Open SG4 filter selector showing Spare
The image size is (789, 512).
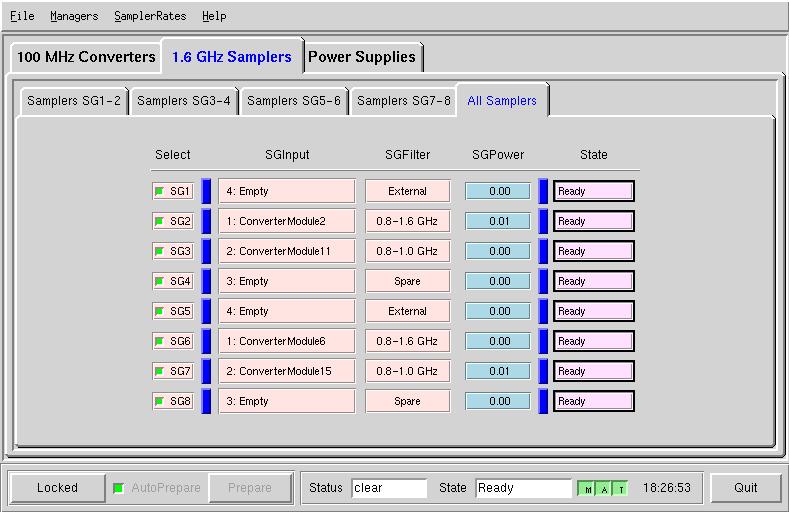pos(407,281)
